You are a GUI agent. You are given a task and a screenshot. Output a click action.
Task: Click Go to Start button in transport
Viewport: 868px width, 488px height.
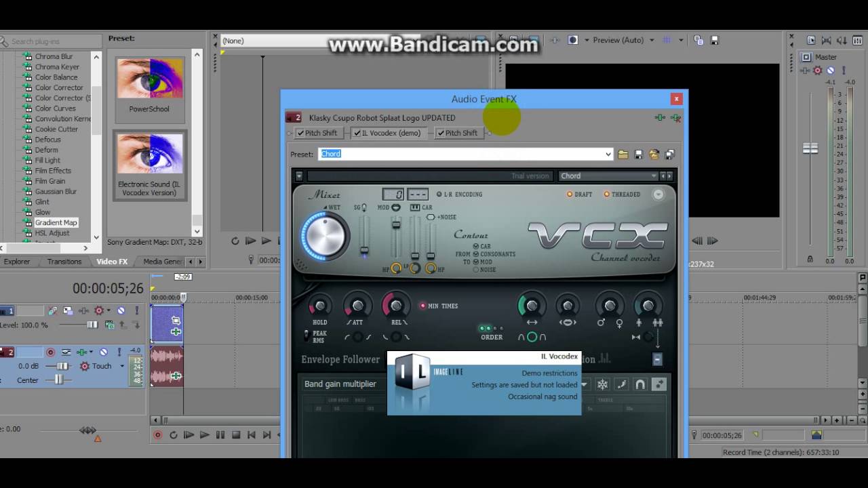tap(252, 435)
